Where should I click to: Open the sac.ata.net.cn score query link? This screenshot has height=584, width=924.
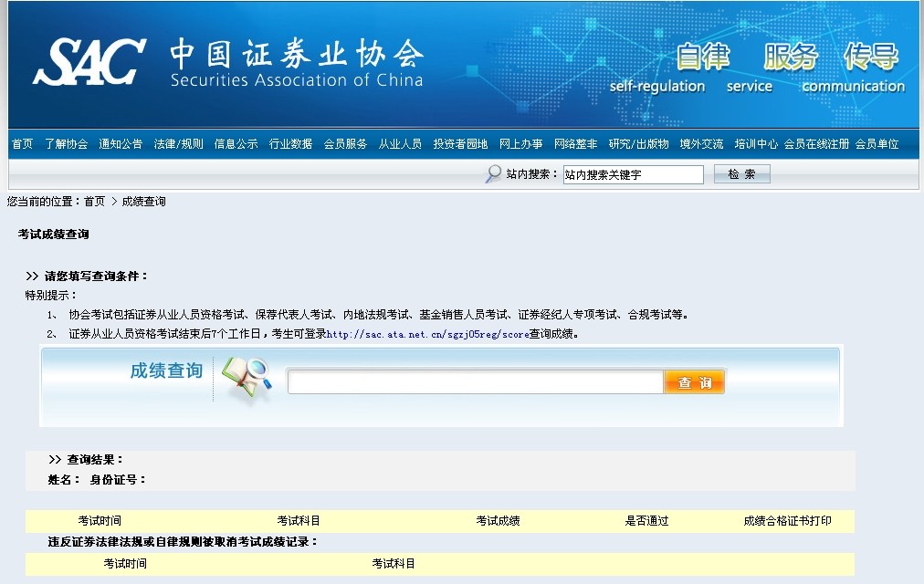click(x=427, y=334)
